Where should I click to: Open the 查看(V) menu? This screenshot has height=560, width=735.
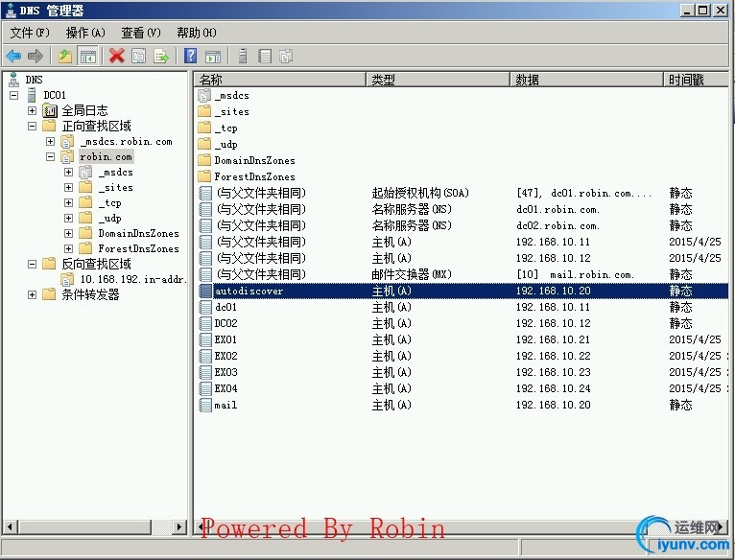[141, 33]
